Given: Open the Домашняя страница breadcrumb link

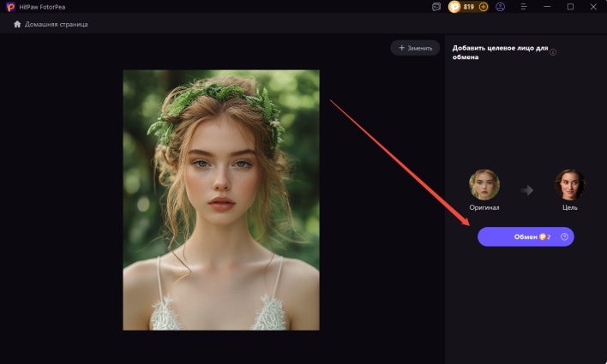Looking at the screenshot, I should [x=56, y=24].
